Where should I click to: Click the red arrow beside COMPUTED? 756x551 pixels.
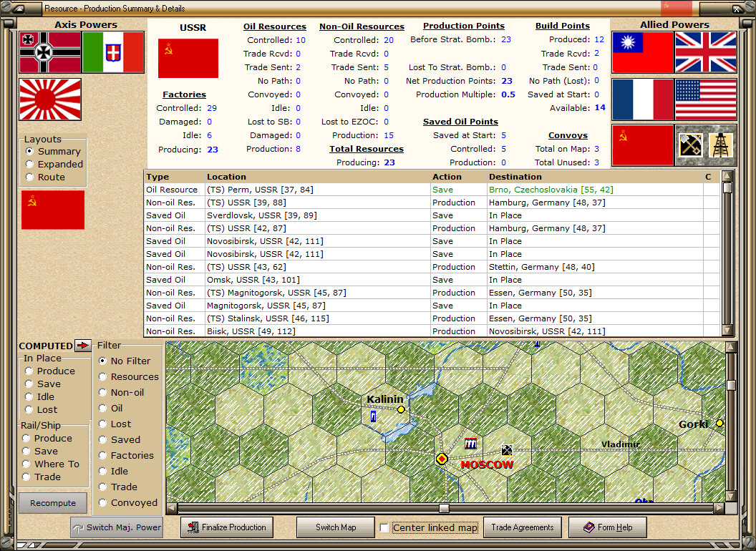pyautogui.click(x=83, y=346)
